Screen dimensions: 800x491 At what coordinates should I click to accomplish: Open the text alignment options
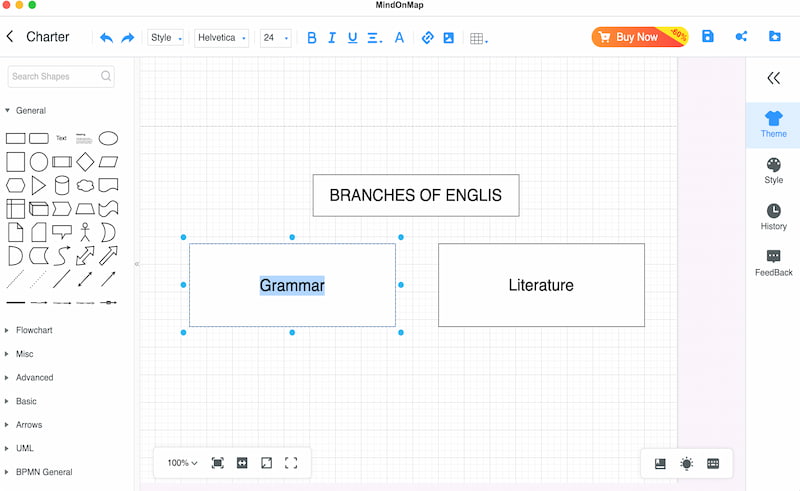click(375, 38)
